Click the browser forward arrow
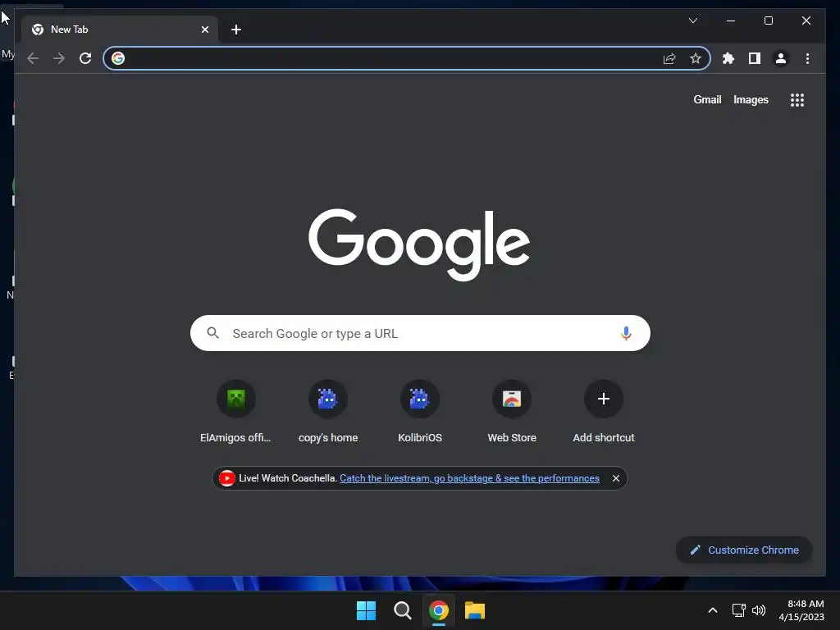The height and width of the screenshot is (630, 840). click(x=59, y=58)
